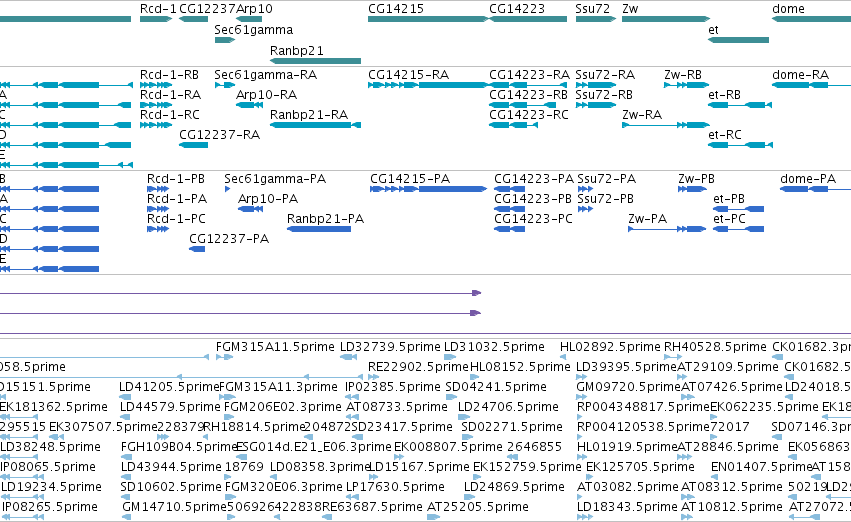This screenshot has width=851, height=522.
Task: Select the Ranbp21 gene bar
Action: 315,61
